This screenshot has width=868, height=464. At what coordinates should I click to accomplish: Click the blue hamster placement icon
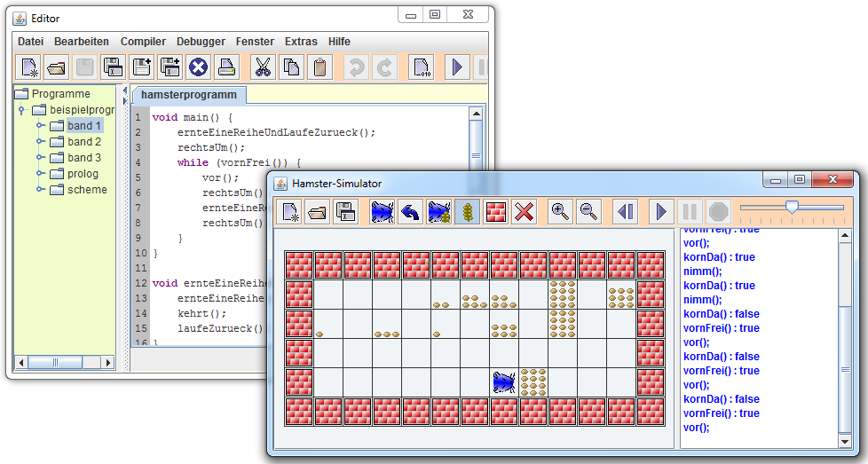click(x=382, y=211)
